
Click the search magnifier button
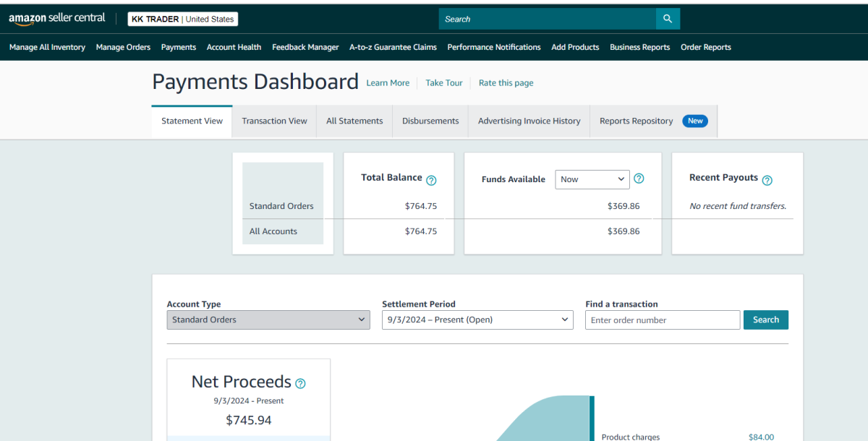point(668,19)
